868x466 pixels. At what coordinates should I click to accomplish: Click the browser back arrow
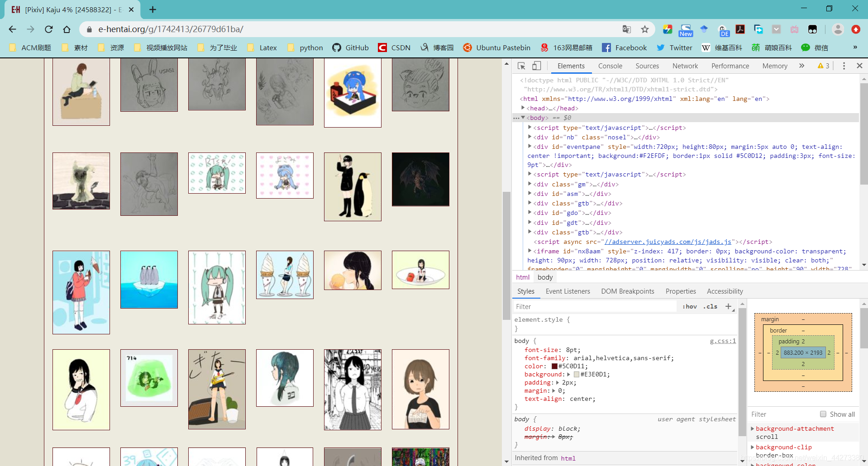pos(12,29)
